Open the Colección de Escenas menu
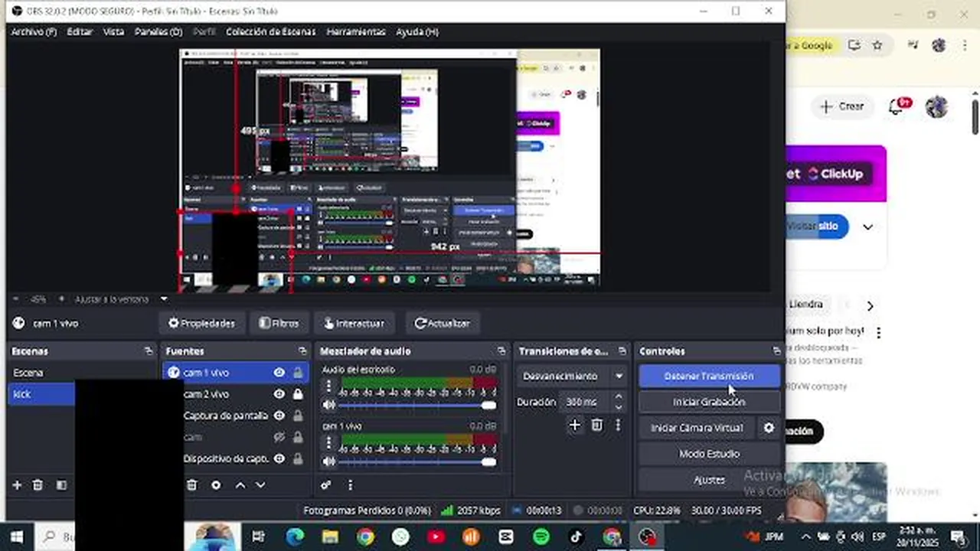 click(269, 32)
